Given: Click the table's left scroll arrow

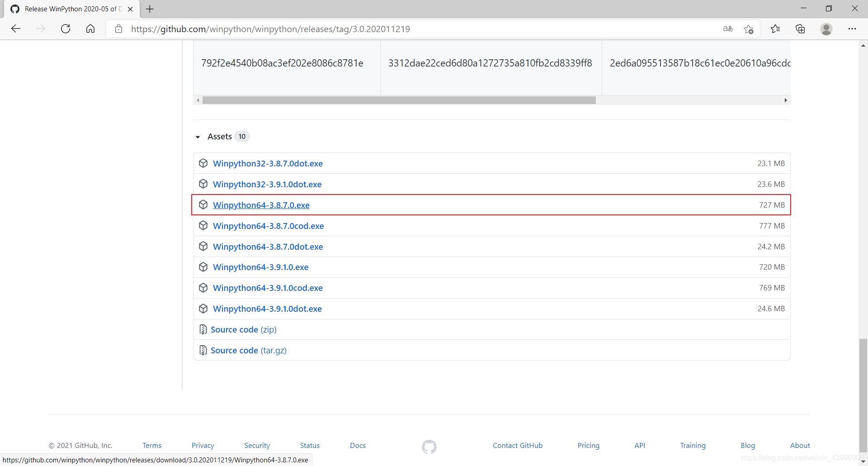Looking at the screenshot, I should (198, 100).
